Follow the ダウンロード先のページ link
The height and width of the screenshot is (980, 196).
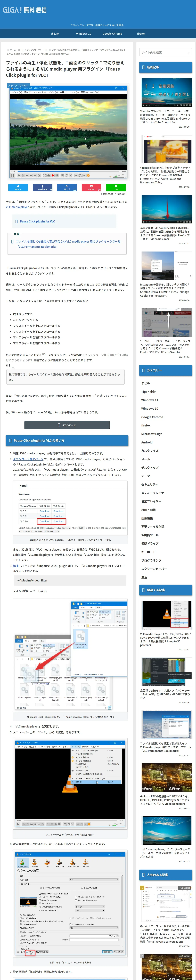click(x=28, y=459)
